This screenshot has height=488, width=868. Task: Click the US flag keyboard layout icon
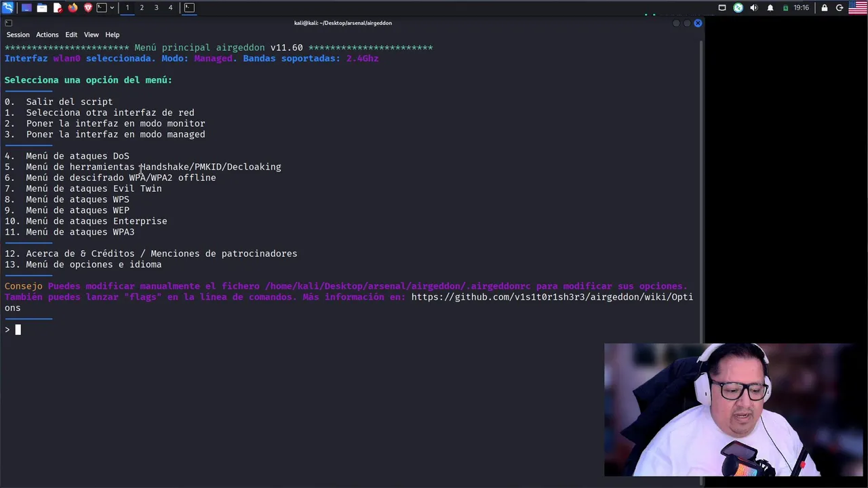coord(858,7)
